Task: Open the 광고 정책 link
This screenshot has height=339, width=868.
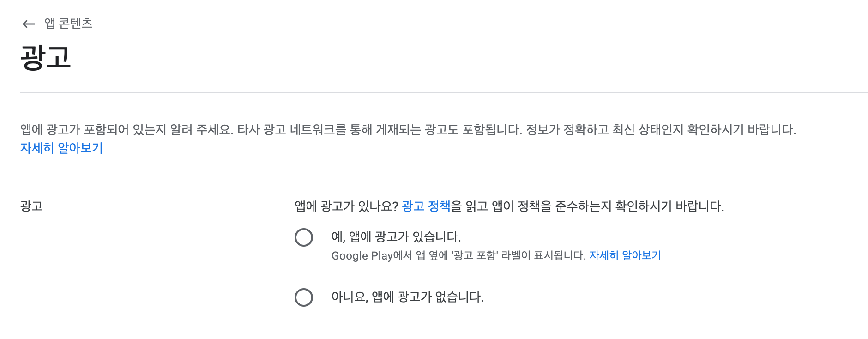Action: [426, 206]
